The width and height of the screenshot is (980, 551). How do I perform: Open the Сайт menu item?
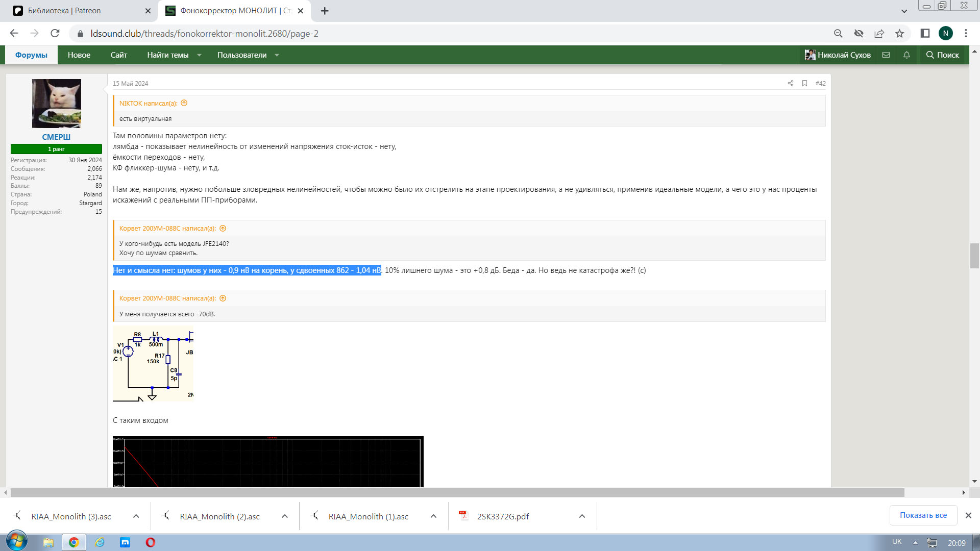pos(119,55)
